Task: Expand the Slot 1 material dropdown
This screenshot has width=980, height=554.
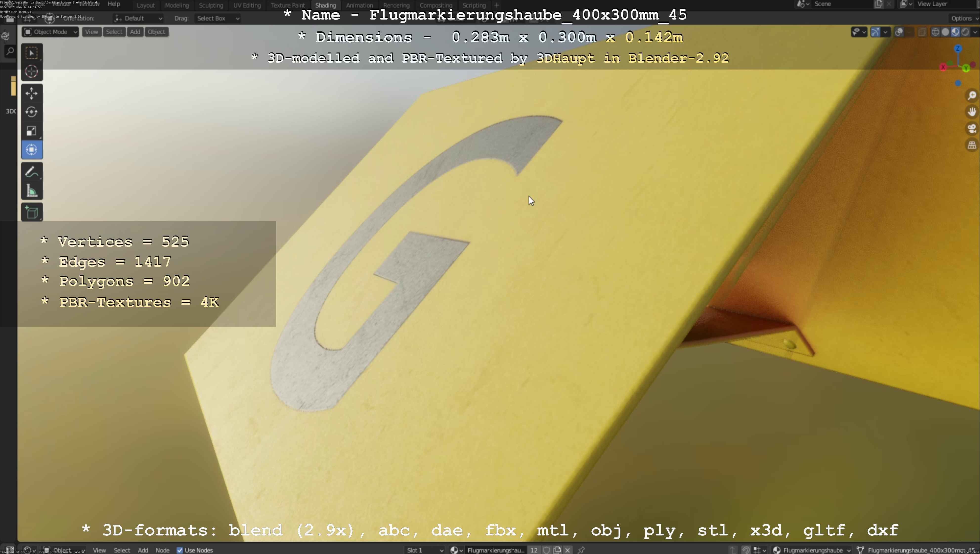Action: click(425, 550)
